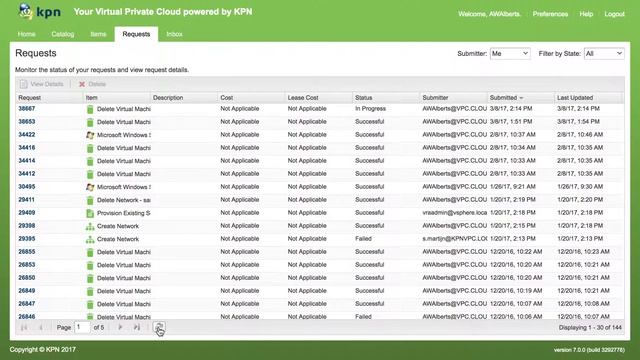Viewport: 640px width, 360px height.
Task: Open request number 34422
Action: click(x=27, y=135)
